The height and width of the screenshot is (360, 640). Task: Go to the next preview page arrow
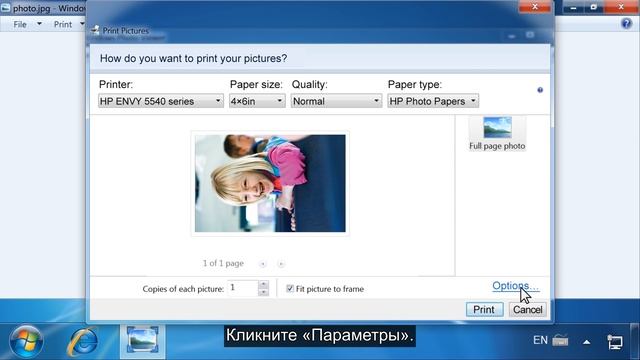pyautogui.click(x=281, y=264)
